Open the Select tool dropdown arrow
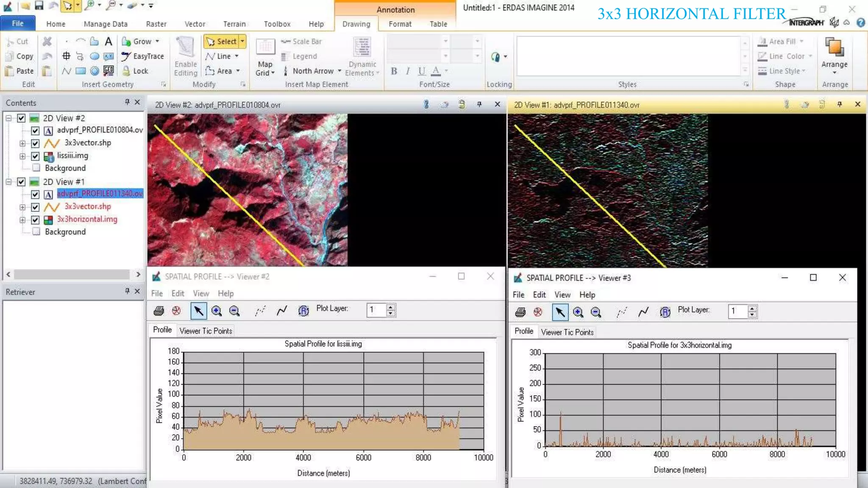868x488 pixels. (x=242, y=41)
